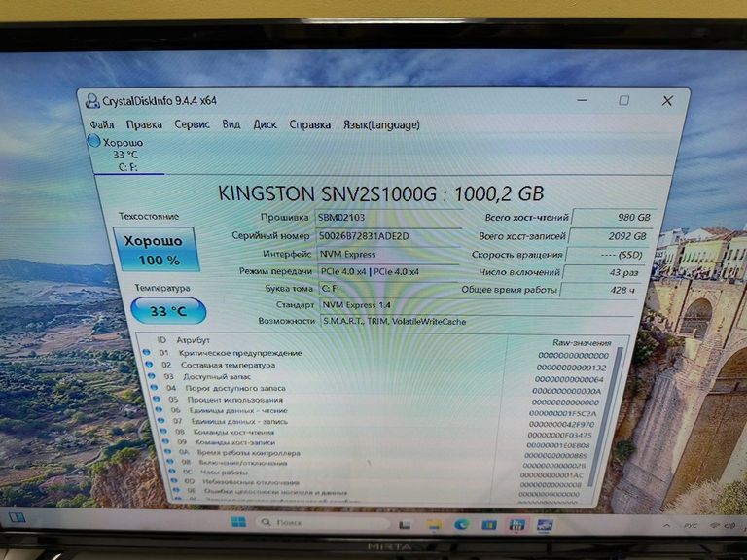Click the Стандарт field NVM Express 1.4
The width and height of the screenshot is (747, 560).
click(x=477, y=304)
